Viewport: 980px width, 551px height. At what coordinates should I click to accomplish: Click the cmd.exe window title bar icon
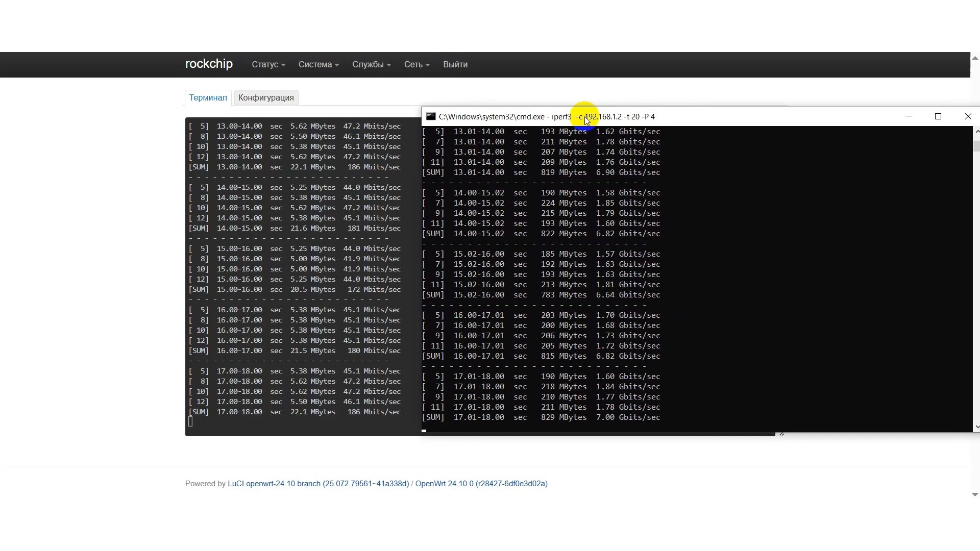point(431,116)
